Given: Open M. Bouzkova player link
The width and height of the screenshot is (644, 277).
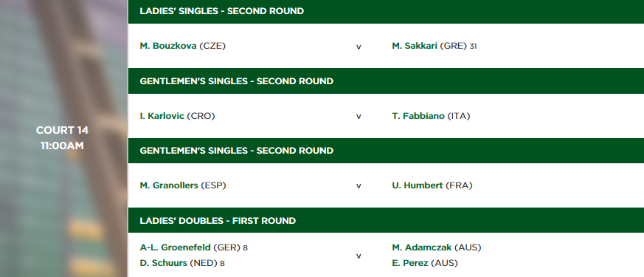Looking at the screenshot, I should click(x=168, y=46).
